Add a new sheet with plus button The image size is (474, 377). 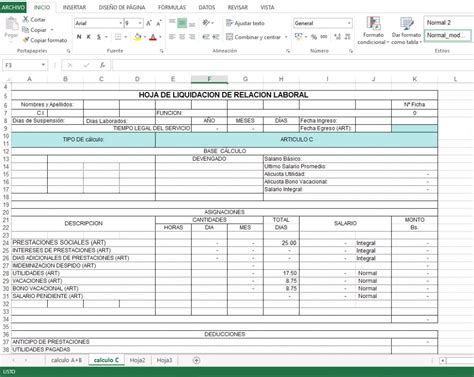[x=196, y=360]
